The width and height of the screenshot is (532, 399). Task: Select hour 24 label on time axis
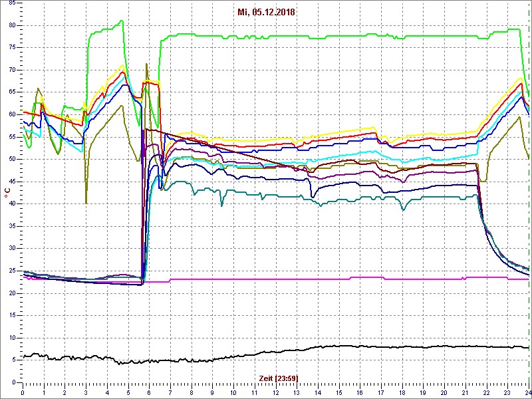click(528, 392)
